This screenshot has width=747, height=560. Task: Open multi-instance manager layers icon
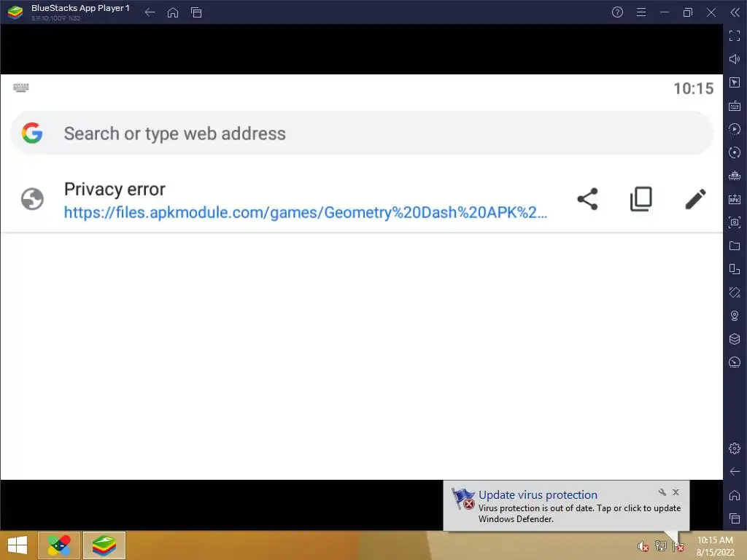[x=735, y=339]
